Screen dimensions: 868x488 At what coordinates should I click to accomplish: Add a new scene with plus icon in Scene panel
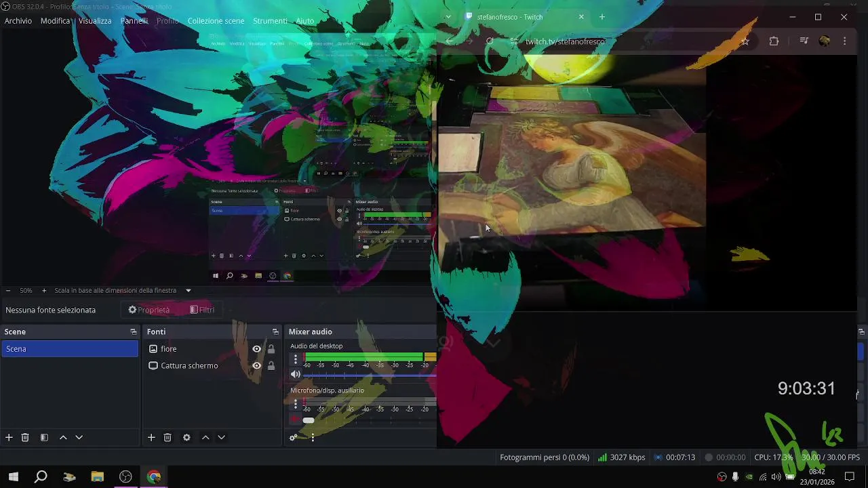9,438
